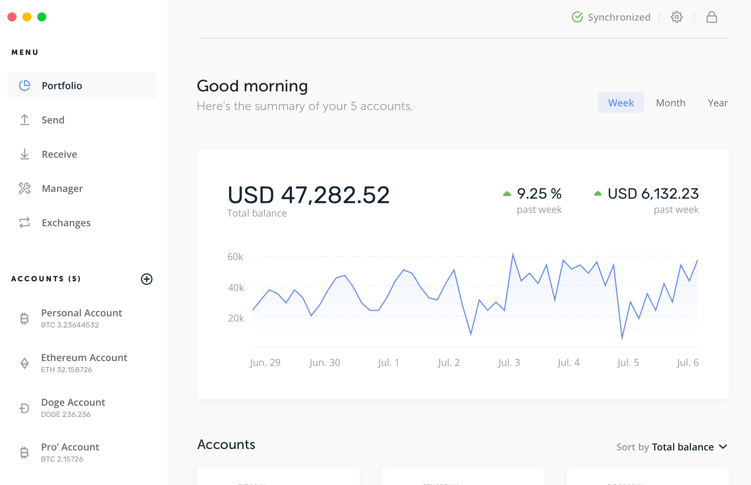The image size is (751, 485).
Task: Click the Manager tools icon
Action: (x=25, y=188)
